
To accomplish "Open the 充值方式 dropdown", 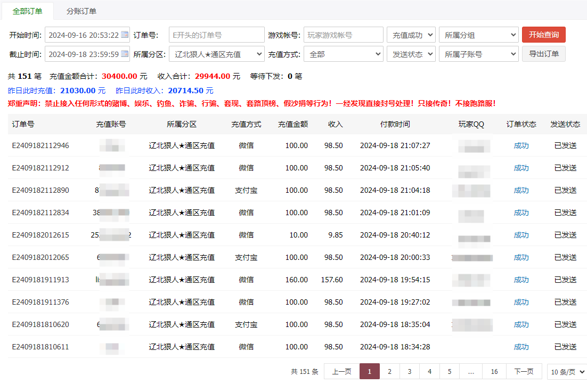I will [343, 54].
